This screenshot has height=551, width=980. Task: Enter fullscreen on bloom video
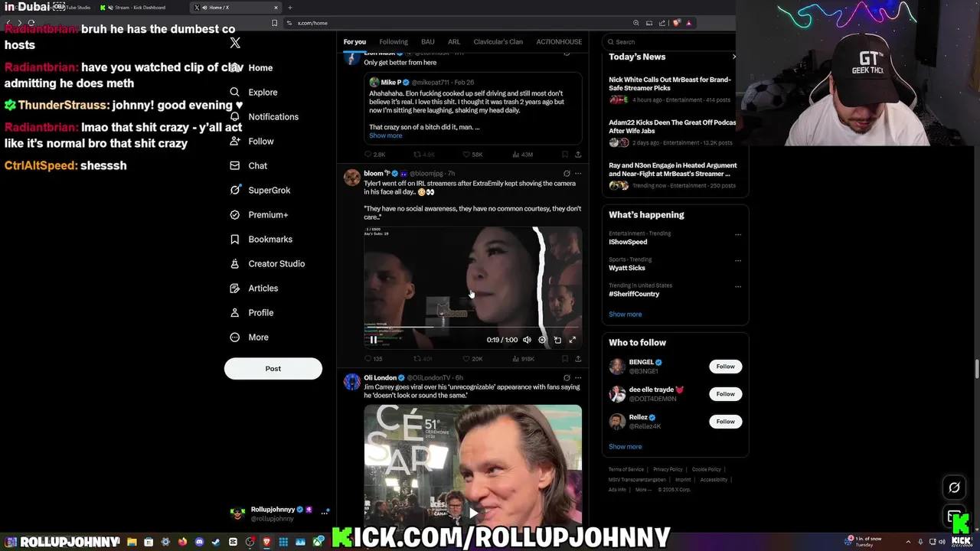click(x=572, y=340)
